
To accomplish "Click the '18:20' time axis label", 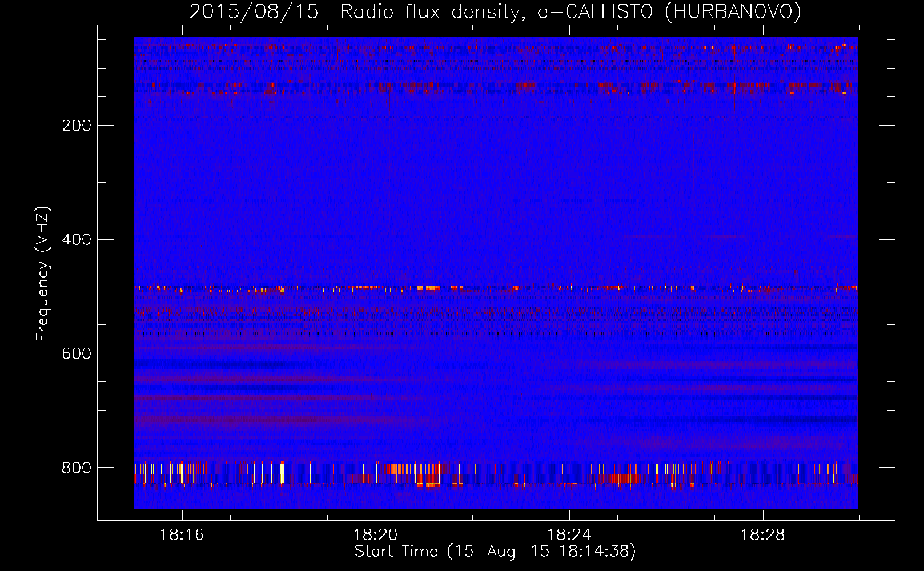I will [x=375, y=535].
